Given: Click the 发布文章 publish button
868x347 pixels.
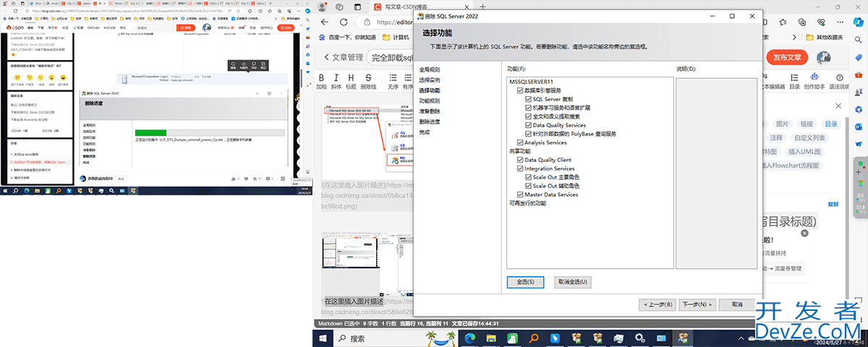Looking at the screenshot, I should (x=788, y=57).
